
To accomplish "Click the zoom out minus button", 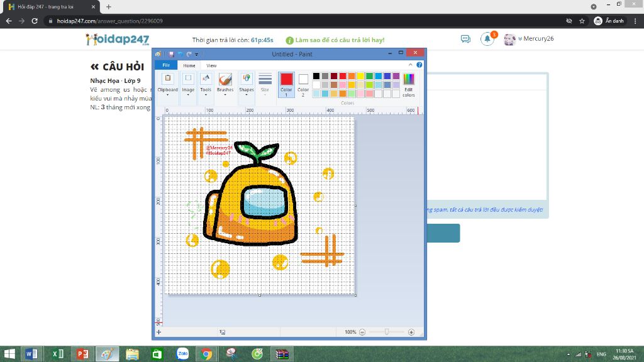I will pos(362,332).
